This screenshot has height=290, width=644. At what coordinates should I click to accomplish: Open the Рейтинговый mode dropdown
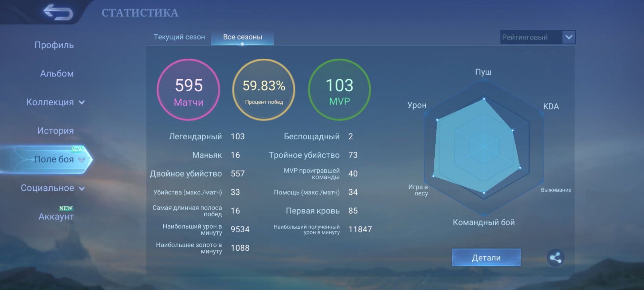click(537, 37)
